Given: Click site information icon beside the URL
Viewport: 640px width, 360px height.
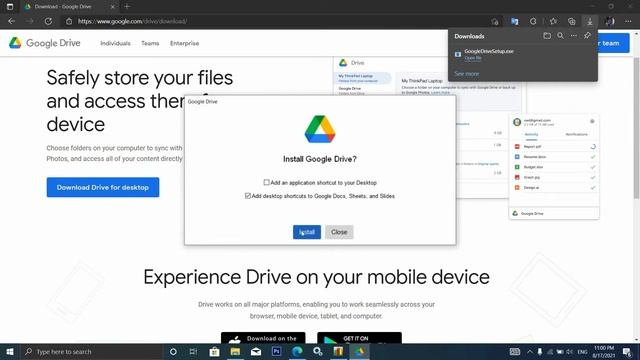Looking at the screenshot, I should click(x=69, y=21).
